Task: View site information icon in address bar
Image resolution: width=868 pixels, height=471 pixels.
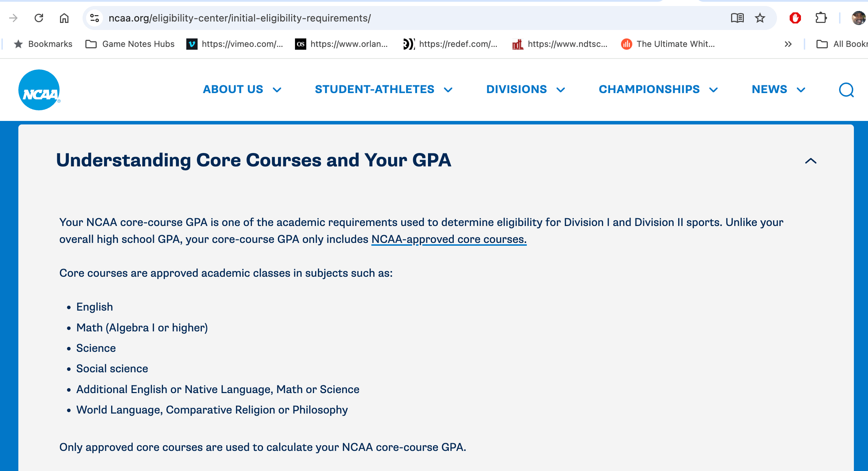Action: pyautogui.click(x=94, y=18)
